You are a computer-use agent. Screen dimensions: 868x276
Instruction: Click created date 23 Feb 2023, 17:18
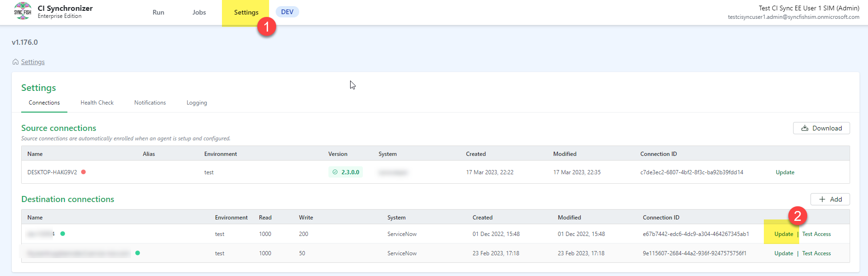pos(496,253)
